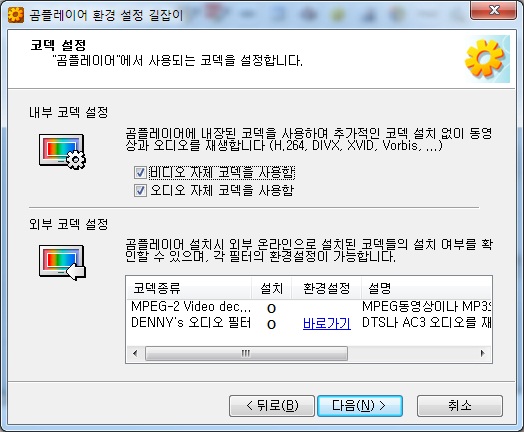Click the GOM Player gear icon in title bar
The image size is (524, 432).
click(15, 15)
